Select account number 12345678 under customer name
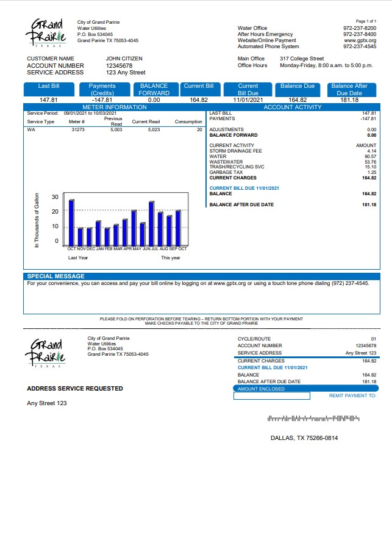 point(119,65)
